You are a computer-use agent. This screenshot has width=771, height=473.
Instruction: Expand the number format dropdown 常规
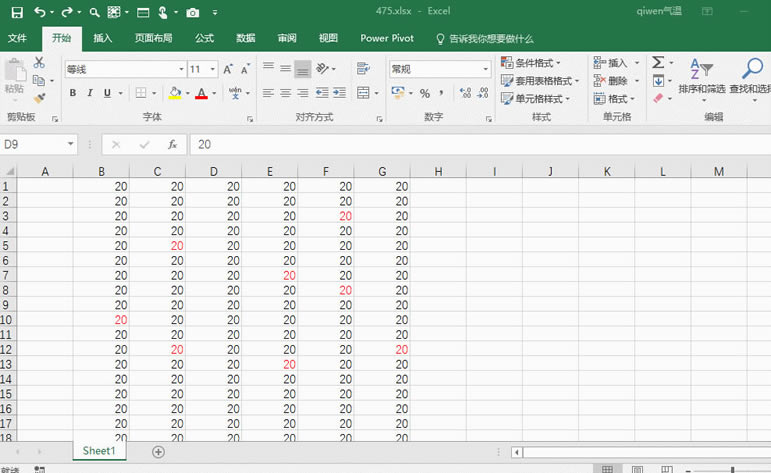[x=486, y=69]
